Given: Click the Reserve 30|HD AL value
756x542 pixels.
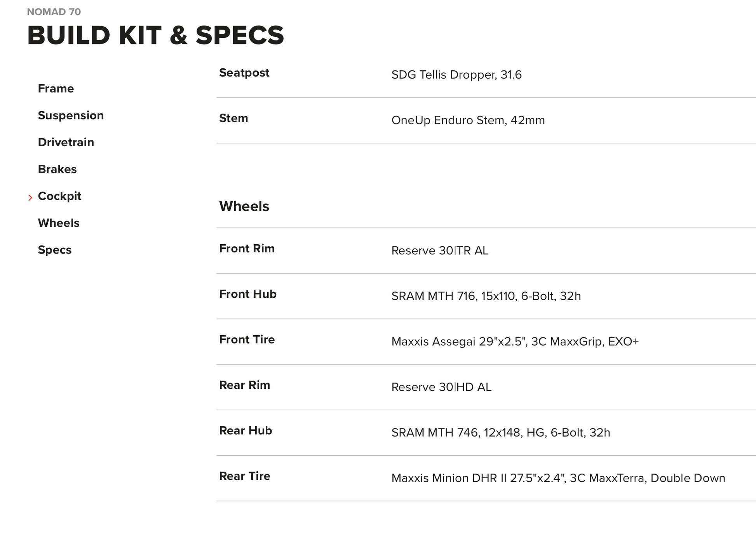Looking at the screenshot, I should point(441,387).
